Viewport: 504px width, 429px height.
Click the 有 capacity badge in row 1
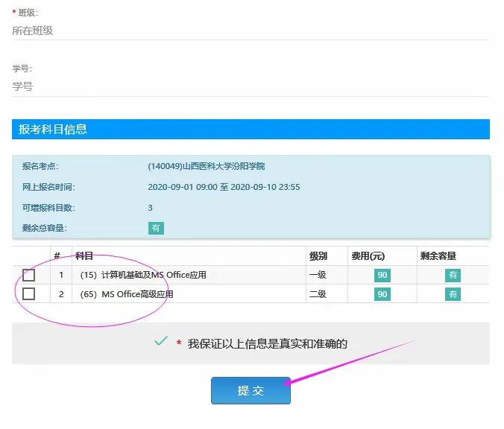point(453,276)
